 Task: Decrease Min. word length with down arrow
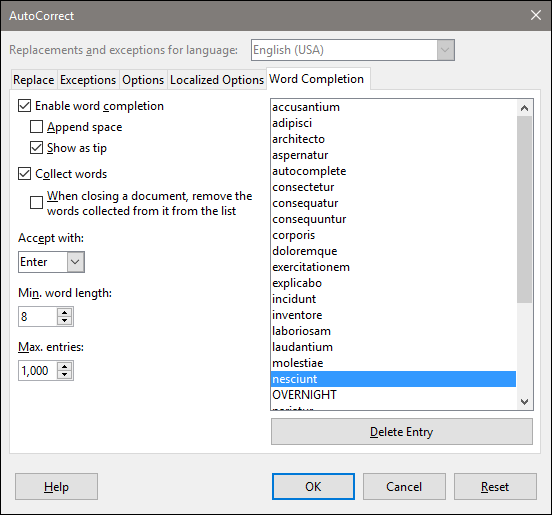(64, 321)
